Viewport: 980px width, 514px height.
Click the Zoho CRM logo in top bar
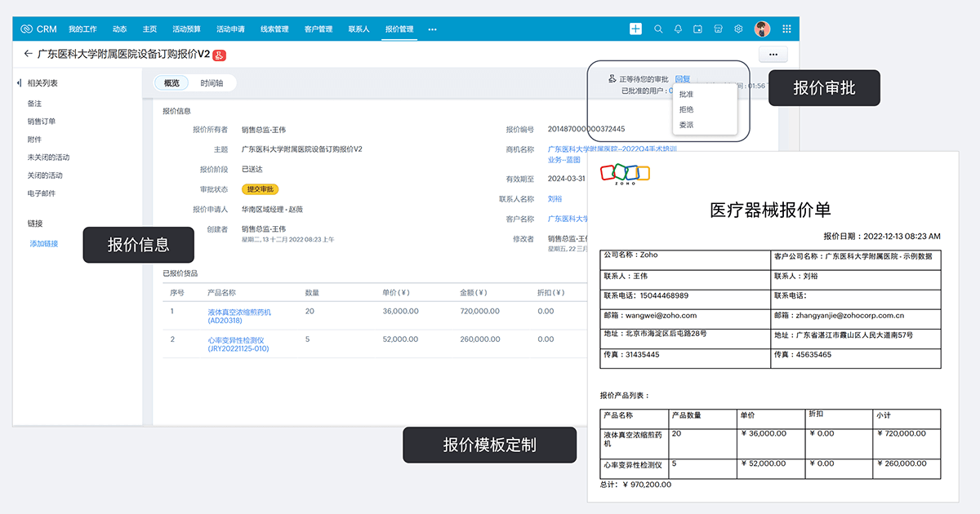(x=38, y=29)
